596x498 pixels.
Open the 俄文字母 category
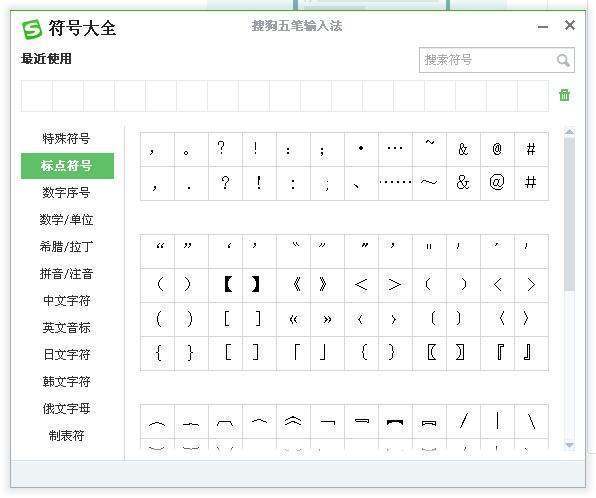[66, 408]
